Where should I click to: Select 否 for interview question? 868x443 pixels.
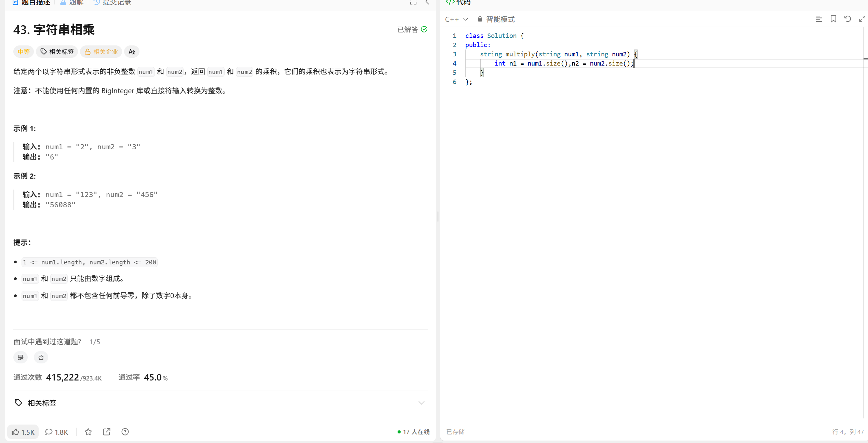(x=41, y=357)
